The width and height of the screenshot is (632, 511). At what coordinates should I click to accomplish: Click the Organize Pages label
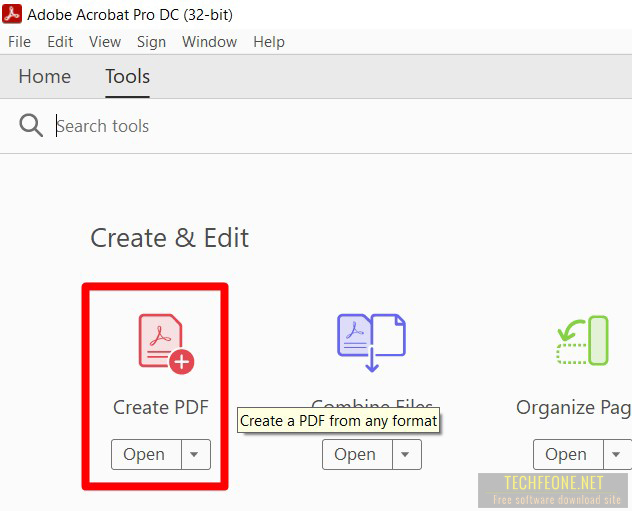(x=574, y=408)
